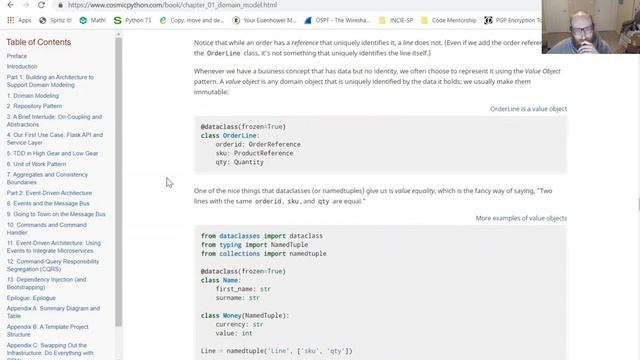Click the browser Back arrow
The image size is (640, 360).
pos(11,5)
